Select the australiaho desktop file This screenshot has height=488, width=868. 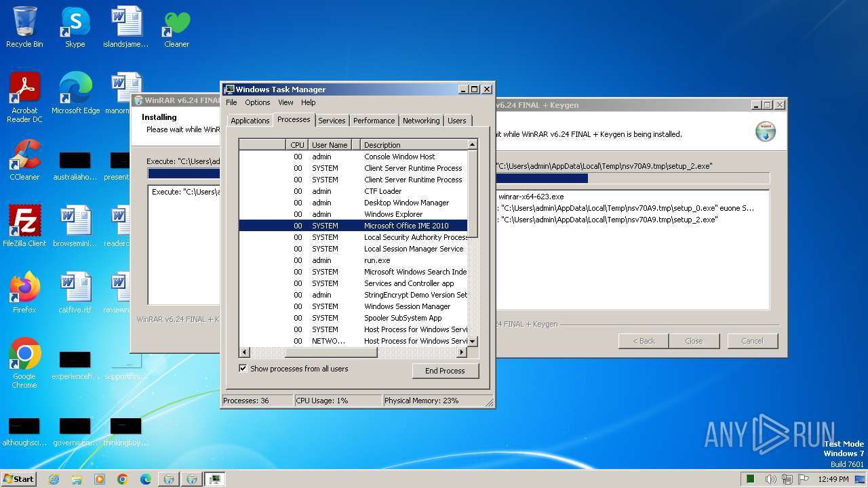click(75, 167)
